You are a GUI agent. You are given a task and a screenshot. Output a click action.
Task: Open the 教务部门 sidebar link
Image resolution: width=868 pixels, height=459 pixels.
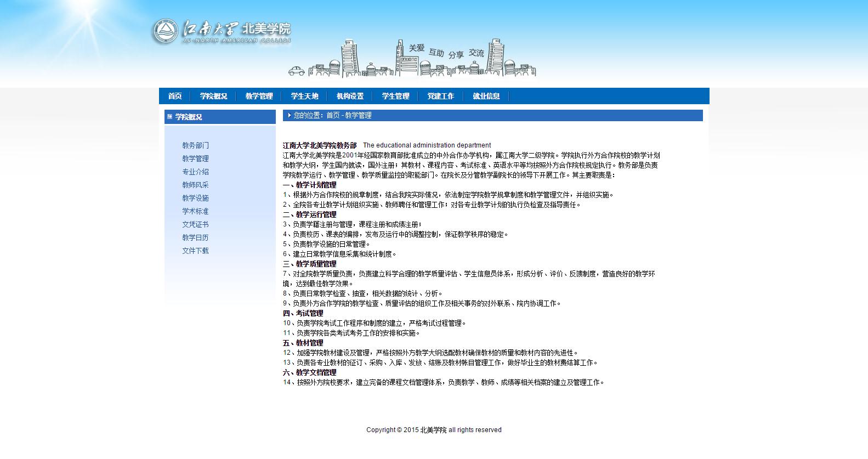pos(195,145)
